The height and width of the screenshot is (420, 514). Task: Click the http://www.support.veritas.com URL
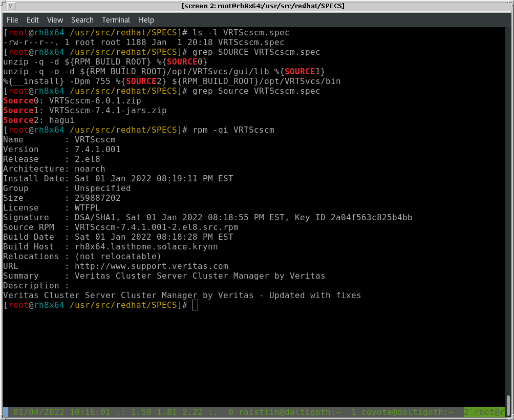(151, 266)
